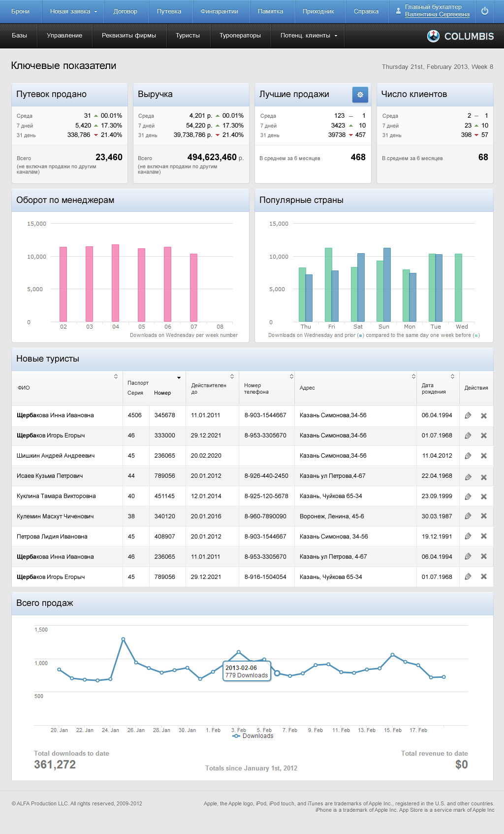
Task: Click the power logout icon
Action: coord(485,11)
